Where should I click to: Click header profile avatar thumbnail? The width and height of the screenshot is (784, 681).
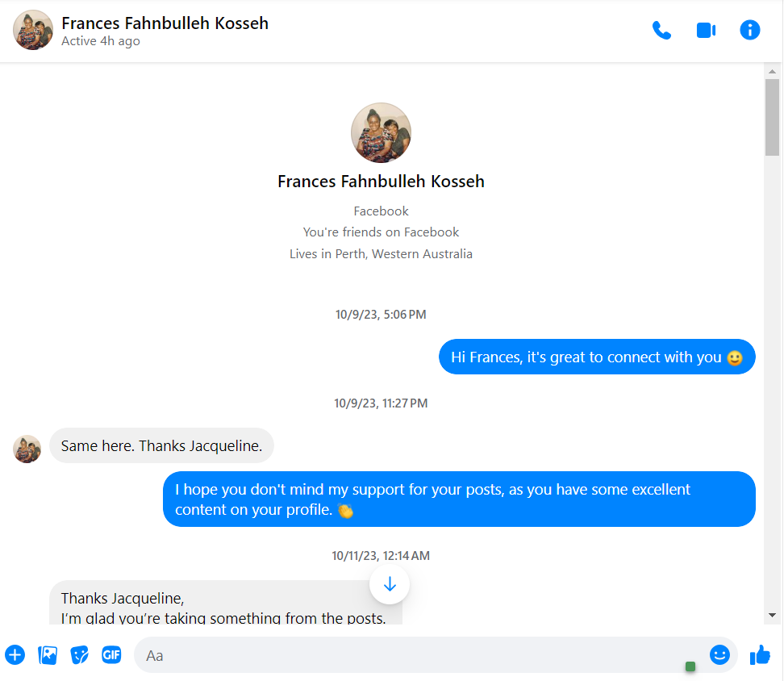click(x=33, y=31)
